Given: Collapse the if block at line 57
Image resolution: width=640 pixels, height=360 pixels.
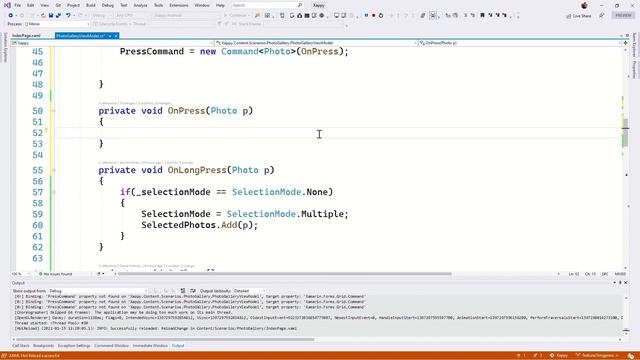Looking at the screenshot, I should tap(54, 192).
